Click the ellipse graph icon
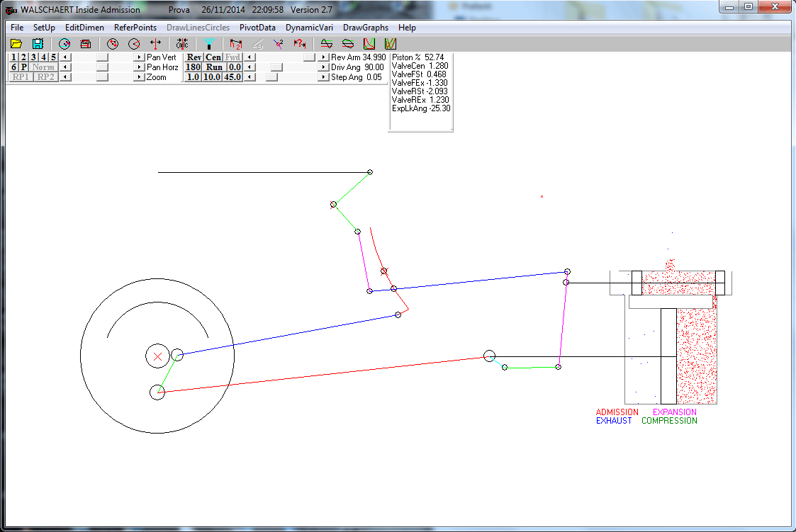This screenshot has height=532, width=796. tap(348, 44)
